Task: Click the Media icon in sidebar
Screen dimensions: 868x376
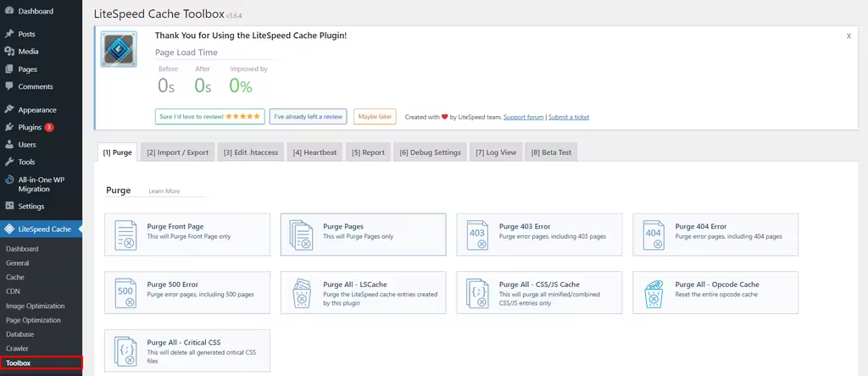Action: pyautogui.click(x=8, y=52)
